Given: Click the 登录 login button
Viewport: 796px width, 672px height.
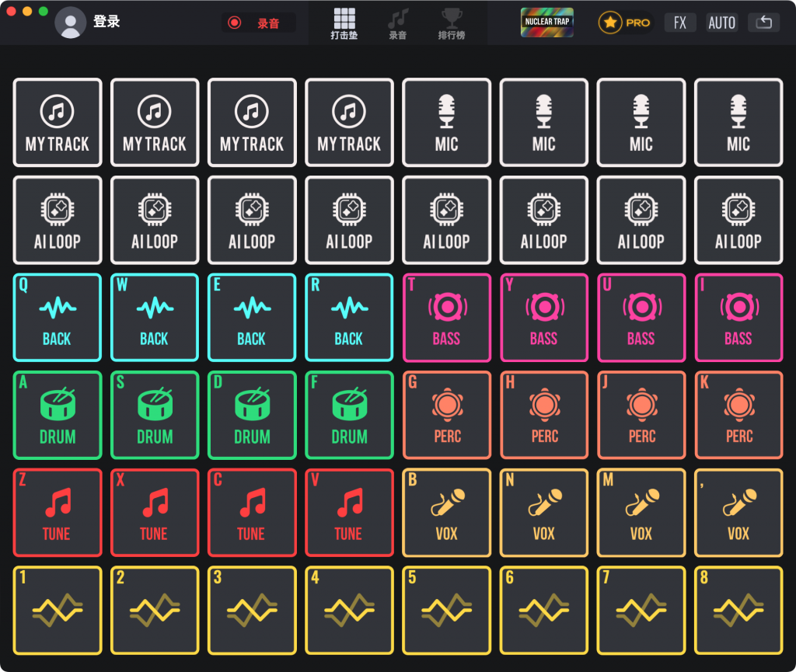Looking at the screenshot, I should coord(87,22).
